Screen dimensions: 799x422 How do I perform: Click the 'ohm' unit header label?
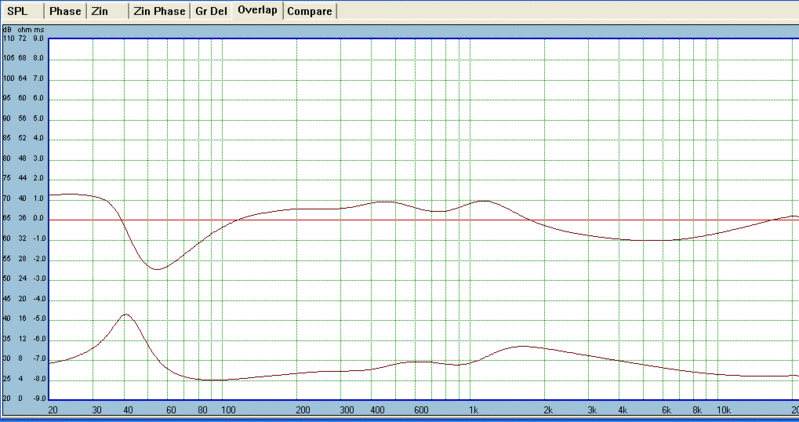pos(24,30)
